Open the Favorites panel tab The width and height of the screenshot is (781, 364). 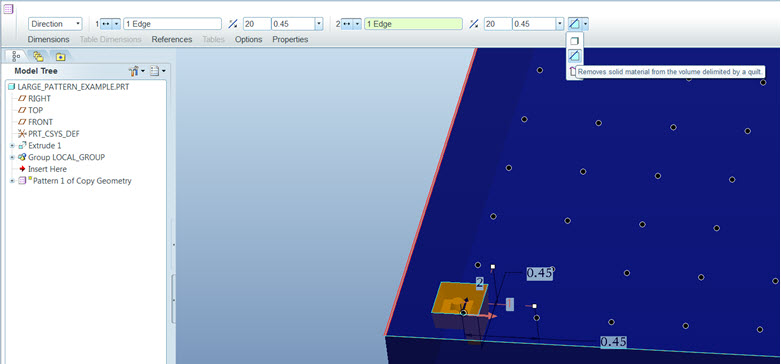(60, 56)
